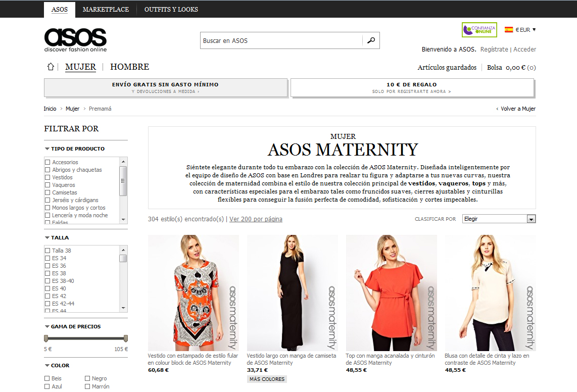This screenshot has width=577, height=392.
Task: Click size list scroll-down arrow
Action: (123, 308)
